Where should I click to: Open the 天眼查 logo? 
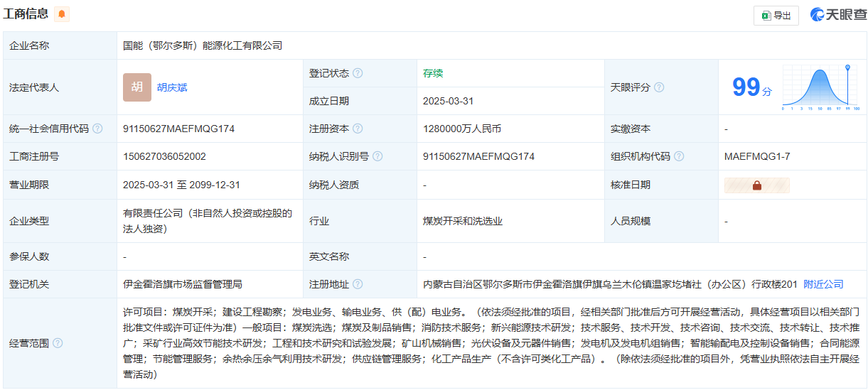837,15
